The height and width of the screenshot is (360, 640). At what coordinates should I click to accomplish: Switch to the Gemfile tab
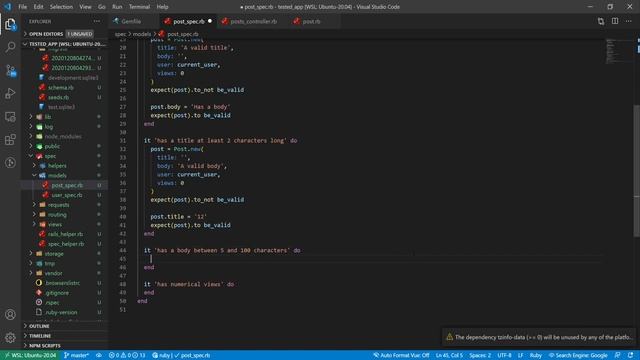(131, 21)
